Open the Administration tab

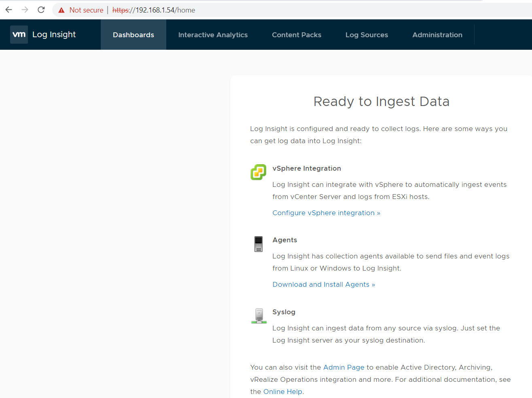click(x=437, y=35)
